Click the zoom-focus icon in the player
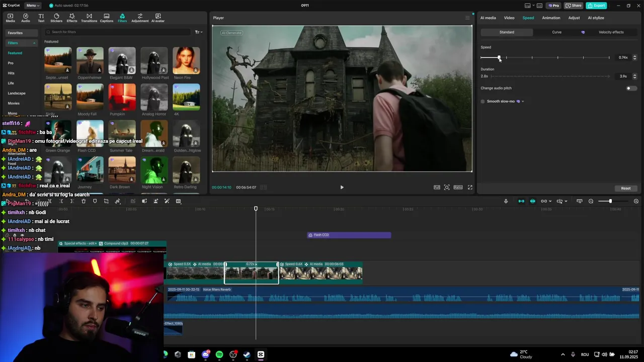Viewport: 644px width, 362px height. click(447, 188)
